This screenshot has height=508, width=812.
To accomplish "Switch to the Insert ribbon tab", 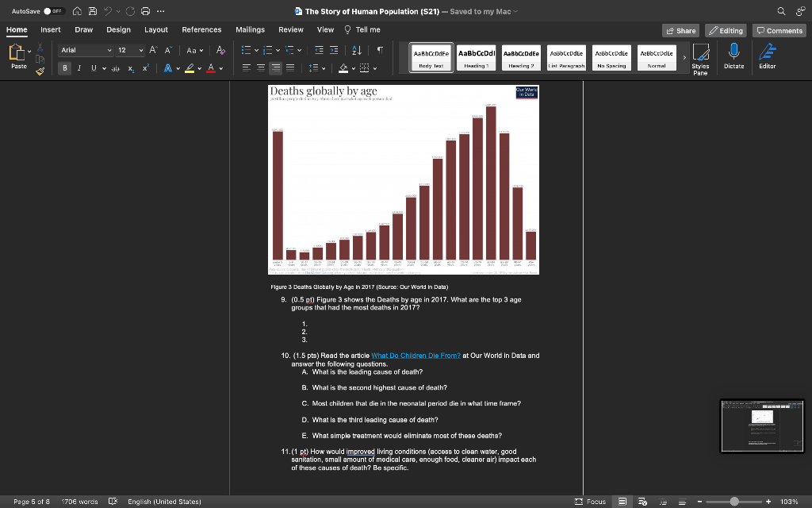I will pos(51,30).
